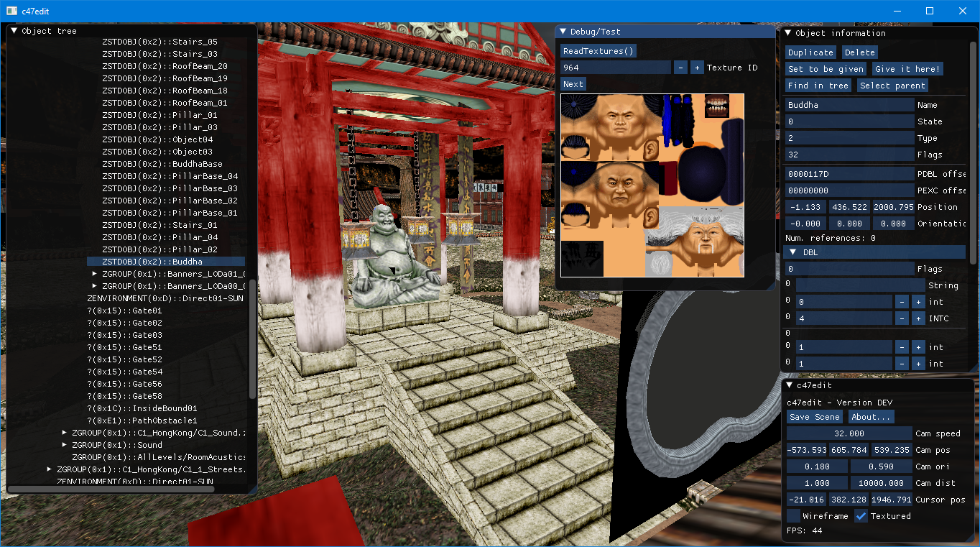Save the scene
The height and width of the screenshot is (547, 980).
pos(814,417)
